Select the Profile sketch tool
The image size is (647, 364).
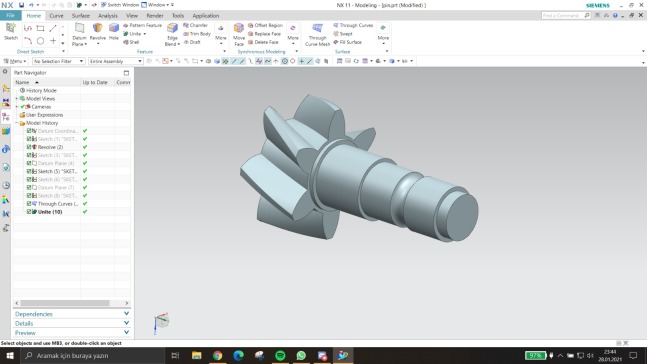click(x=28, y=28)
